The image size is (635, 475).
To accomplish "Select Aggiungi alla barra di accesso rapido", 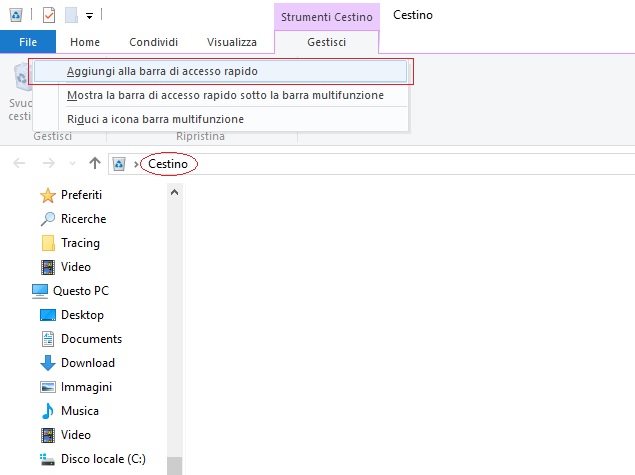I will click(217, 71).
